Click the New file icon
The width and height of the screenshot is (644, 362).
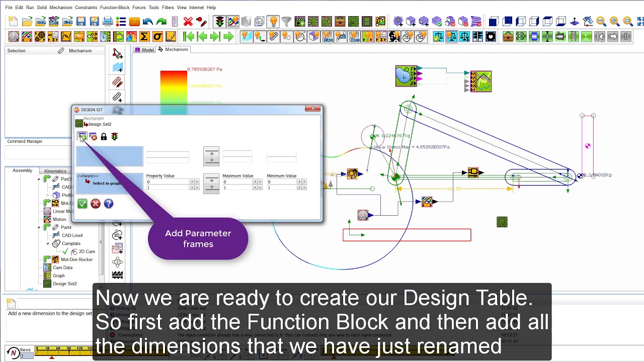point(14,22)
